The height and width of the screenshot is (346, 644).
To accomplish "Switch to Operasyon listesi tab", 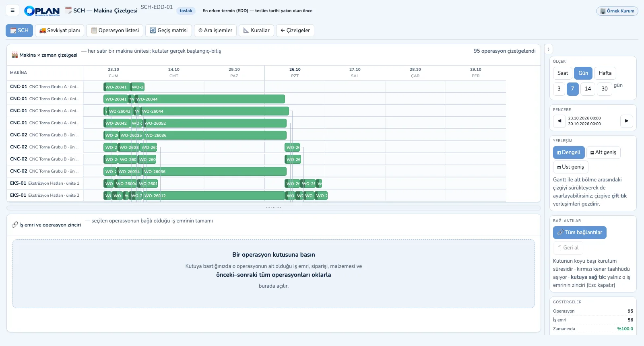I will click(x=115, y=31).
